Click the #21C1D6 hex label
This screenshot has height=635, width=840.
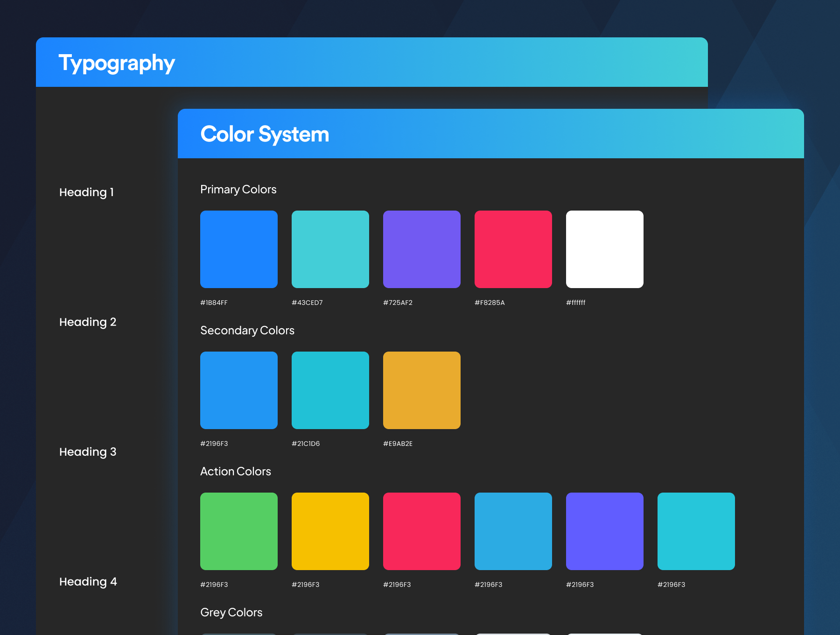(306, 444)
